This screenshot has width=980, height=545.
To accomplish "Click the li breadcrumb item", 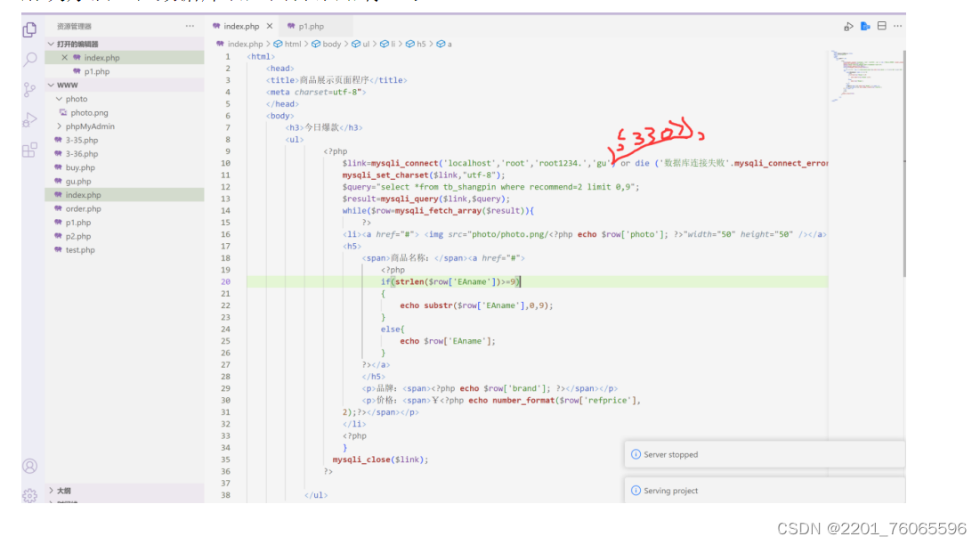I will tap(388, 44).
